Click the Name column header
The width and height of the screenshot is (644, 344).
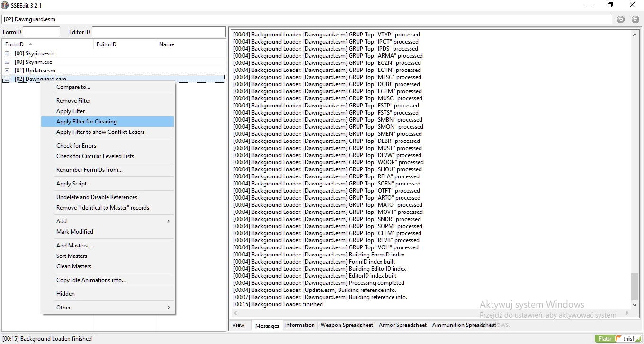[190, 44]
